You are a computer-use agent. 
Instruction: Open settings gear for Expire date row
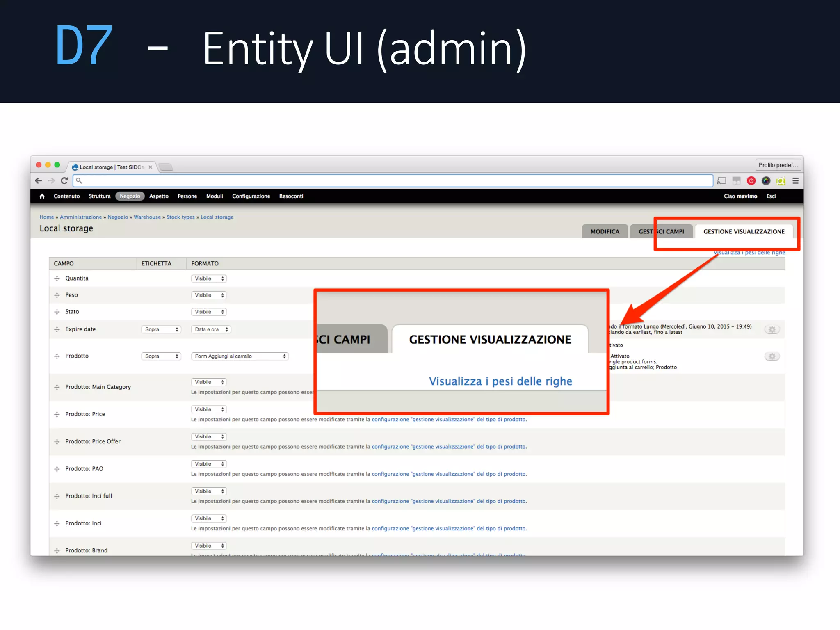click(772, 329)
